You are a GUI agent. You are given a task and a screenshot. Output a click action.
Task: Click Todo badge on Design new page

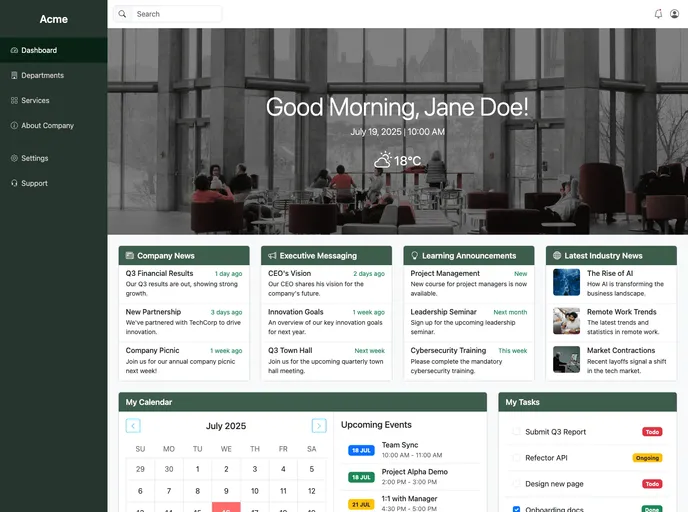tap(652, 484)
